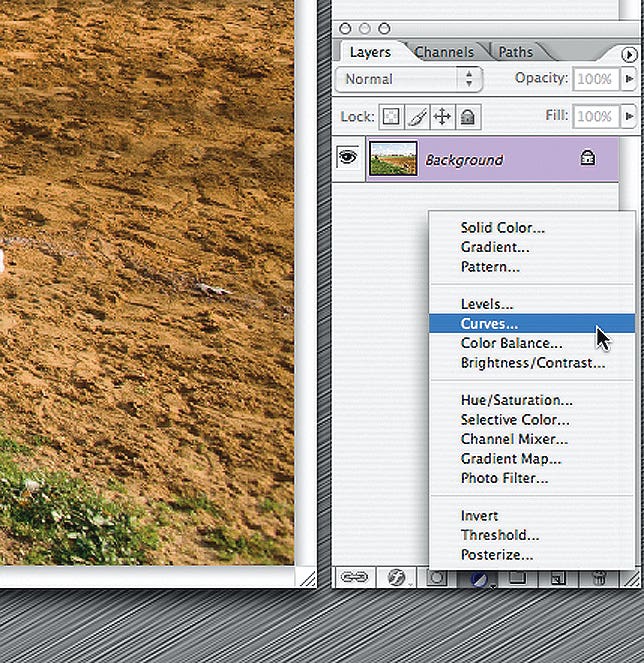The height and width of the screenshot is (663, 644).
Task: Toggle lock position
Action: [442, 117]
